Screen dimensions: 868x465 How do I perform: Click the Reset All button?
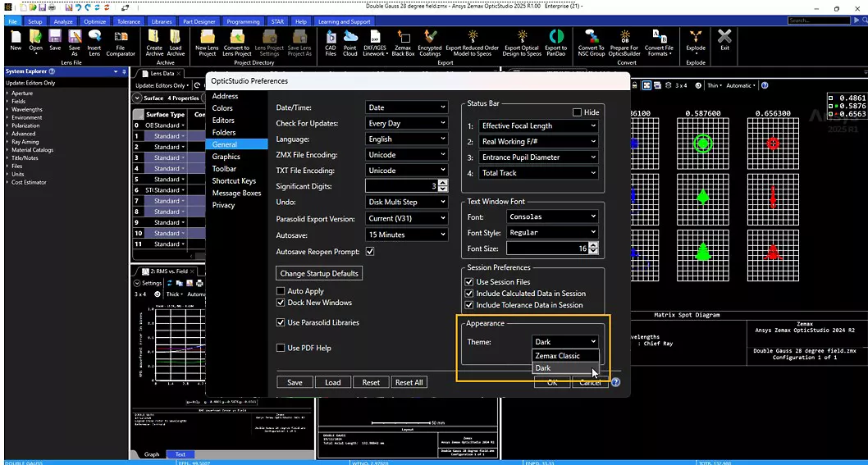point(409,382)
